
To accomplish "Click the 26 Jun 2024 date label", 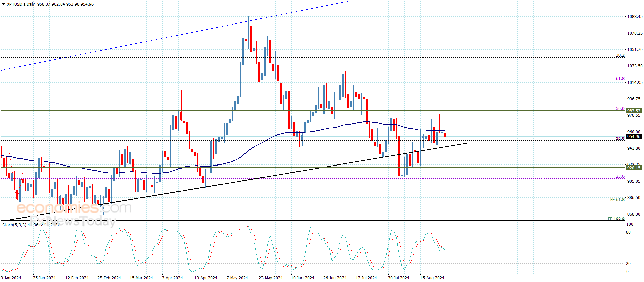I will (335, 278).
